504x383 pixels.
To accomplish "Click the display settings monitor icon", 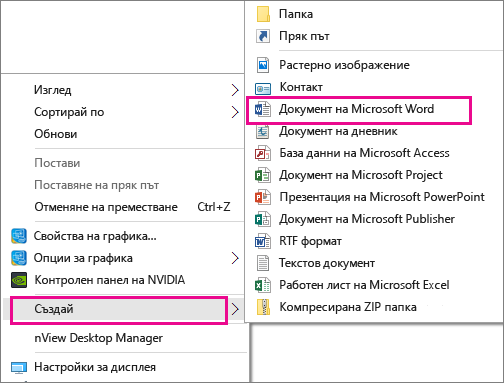I will pyautogui.click(x=19, y=368).
